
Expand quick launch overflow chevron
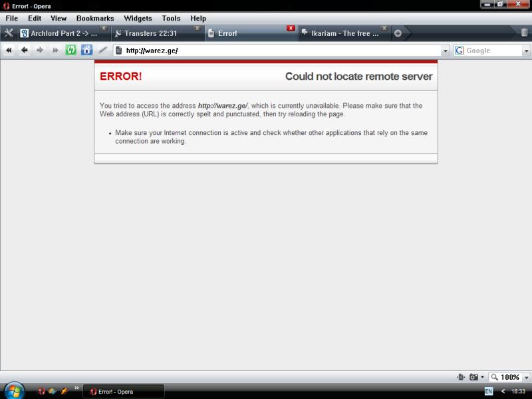coord(76,388)
